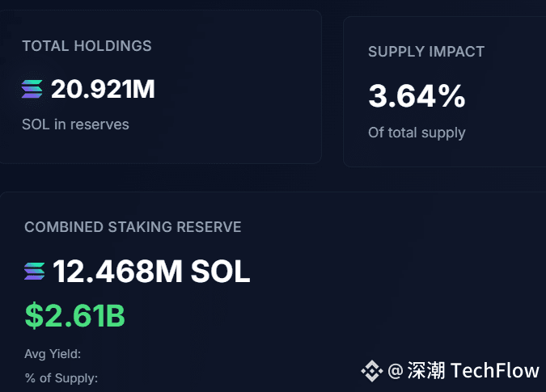Image resolution: width=546 pixels, height=392 pixels.
Task: Click the Binance logo in the watermark
Action: coord(371,371)
